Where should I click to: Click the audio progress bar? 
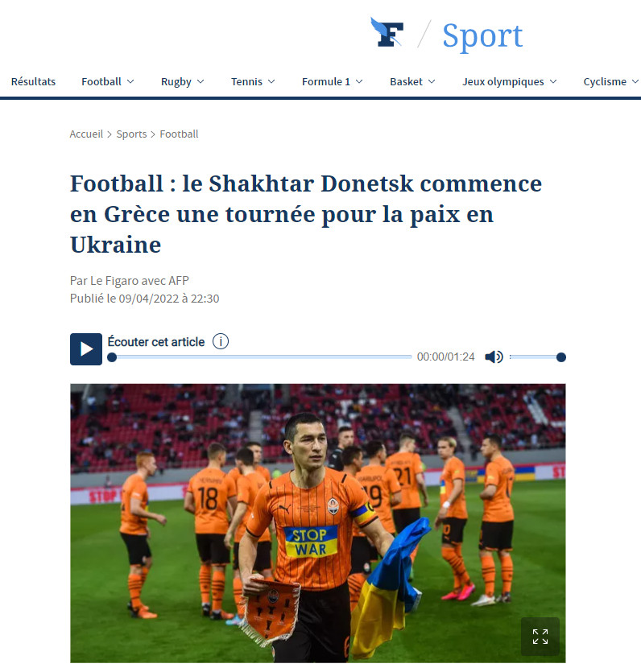(x=259, y=357)
